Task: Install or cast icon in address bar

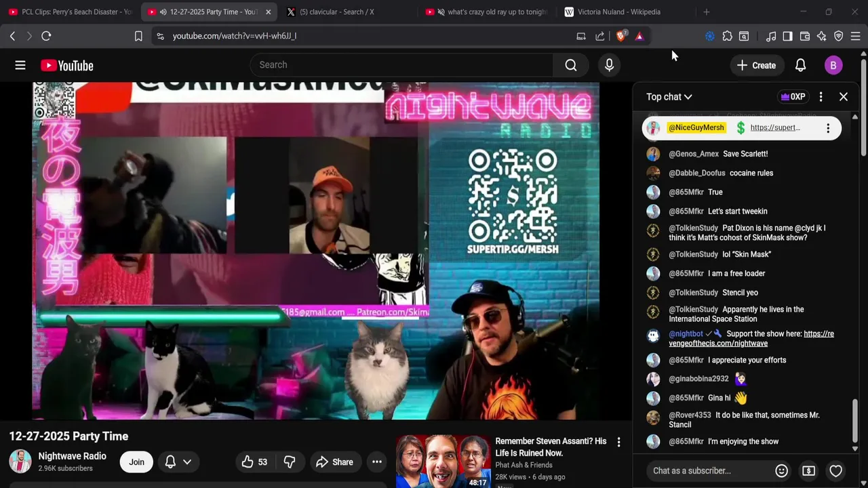Action: 581,36
